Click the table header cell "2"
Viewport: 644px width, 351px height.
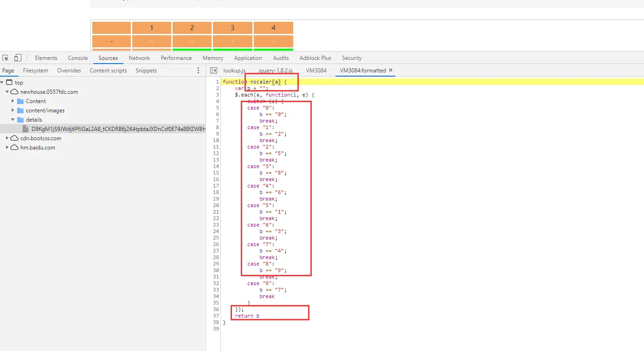click(x=192, y=28)
